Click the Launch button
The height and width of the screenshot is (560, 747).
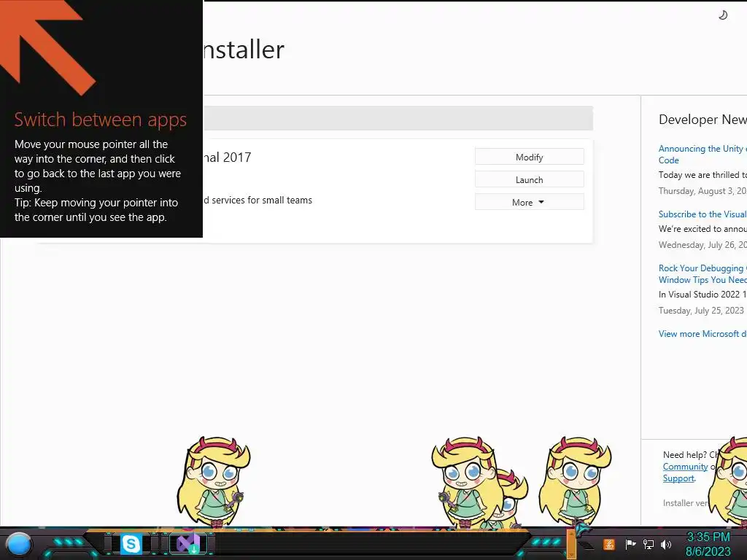(530, 179)
